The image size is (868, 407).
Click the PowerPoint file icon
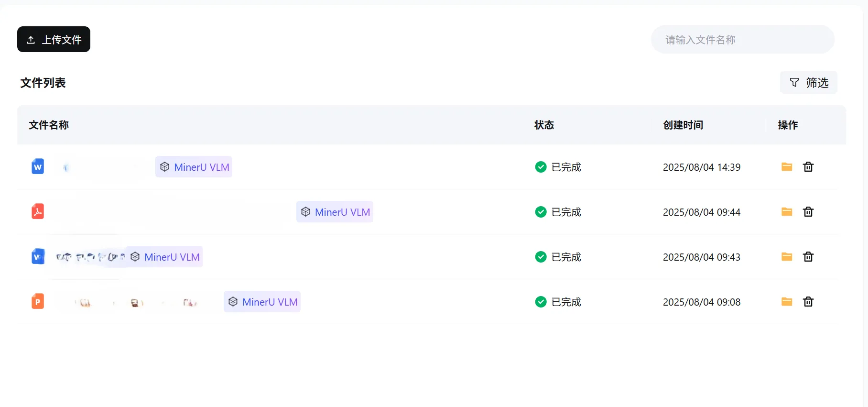(x=38, y=301)
